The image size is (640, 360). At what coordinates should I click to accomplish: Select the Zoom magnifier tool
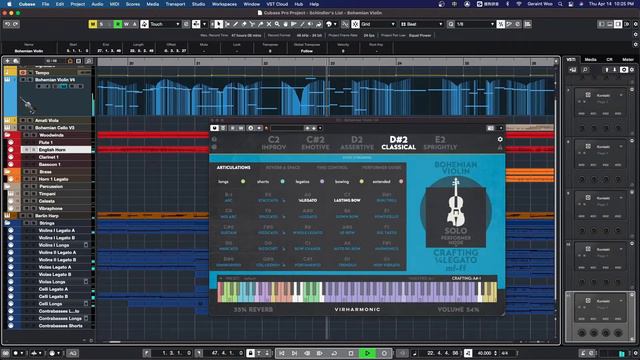[277, 24]
